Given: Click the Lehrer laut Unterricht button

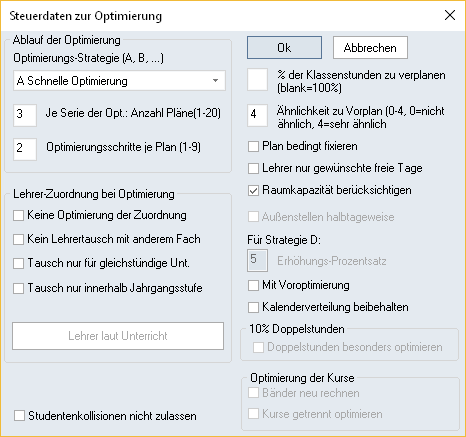Looking at the screenshot, I should [118, 336].
